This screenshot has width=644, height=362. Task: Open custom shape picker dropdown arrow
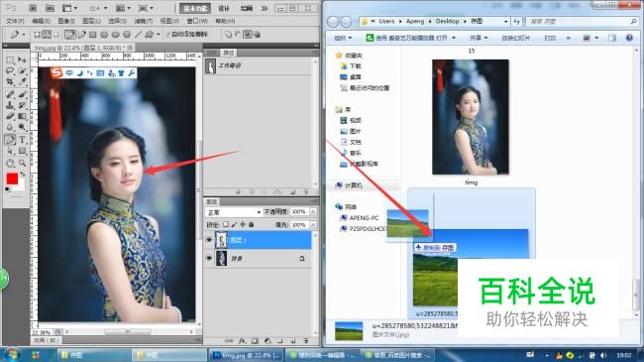tap(159, 35)
